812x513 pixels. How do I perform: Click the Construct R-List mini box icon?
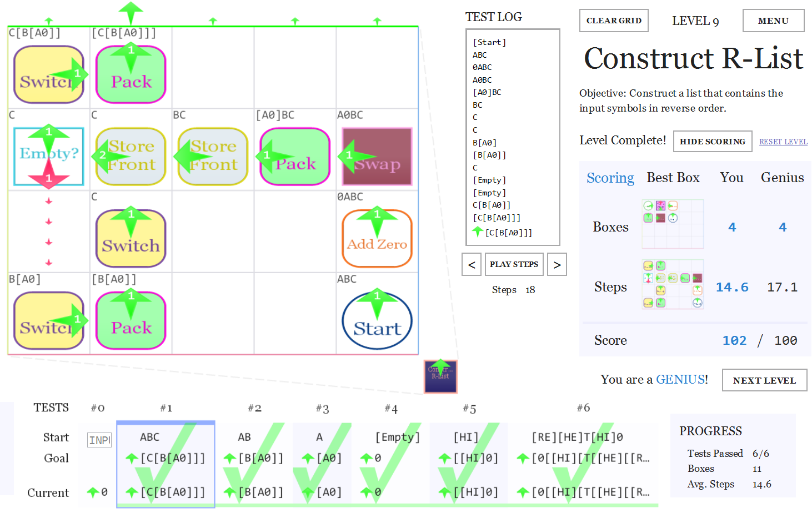coord(441,377)
